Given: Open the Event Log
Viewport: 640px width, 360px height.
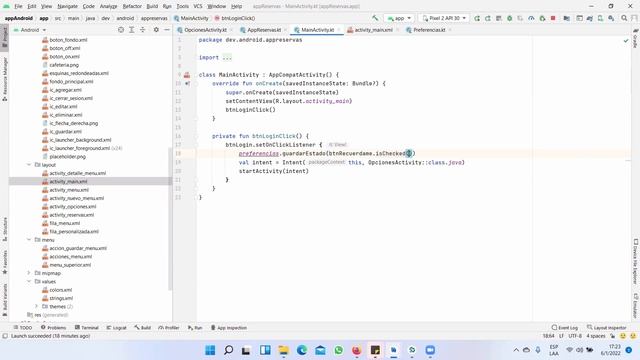Looking at the screenshot, I should pos(565,328).
